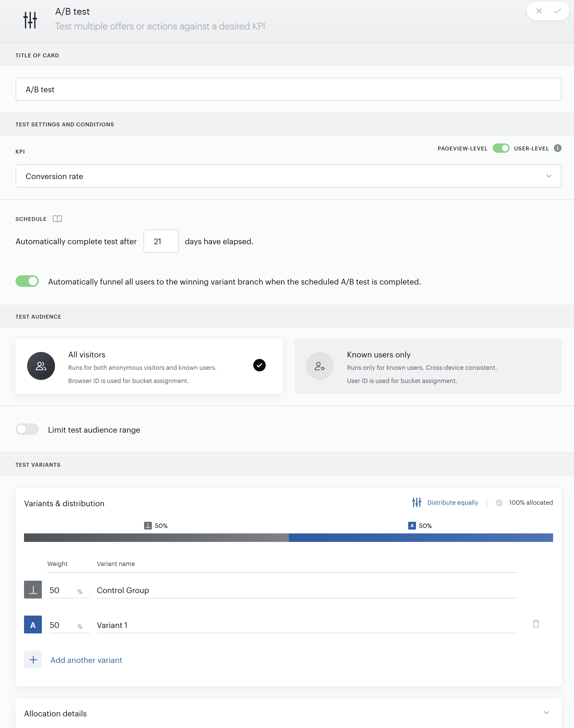The height and width of the screenshot is (728, 574).
Task: Open the Conversion rate KPI dropdown
Action: pos(288,176)
